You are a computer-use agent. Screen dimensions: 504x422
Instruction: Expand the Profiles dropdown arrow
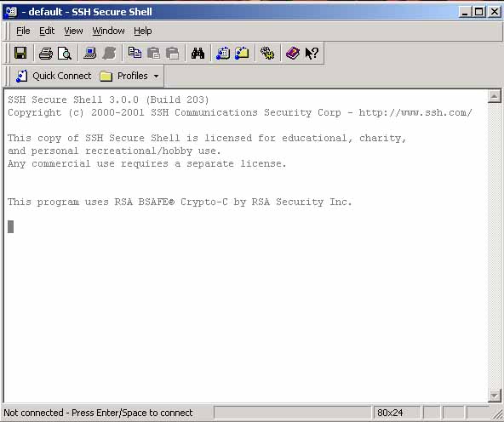tap(156, 76)
